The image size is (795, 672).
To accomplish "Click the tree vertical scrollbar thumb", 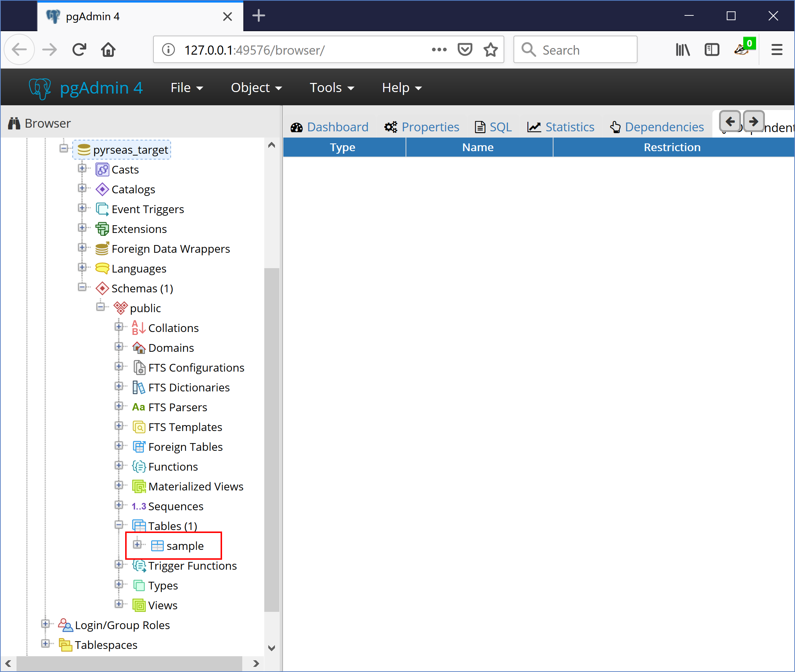I will pyautogui.click(x=271, y=439).
